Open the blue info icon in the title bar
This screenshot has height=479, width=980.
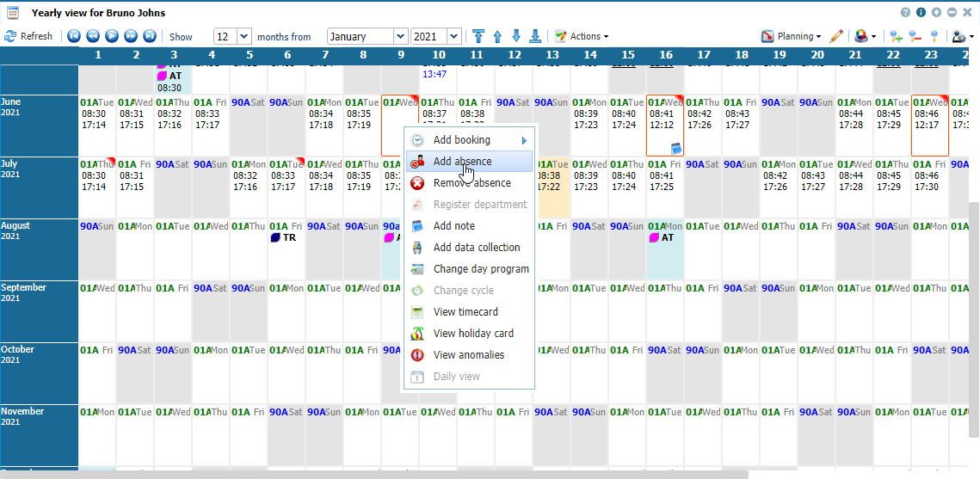click(921, 13)
